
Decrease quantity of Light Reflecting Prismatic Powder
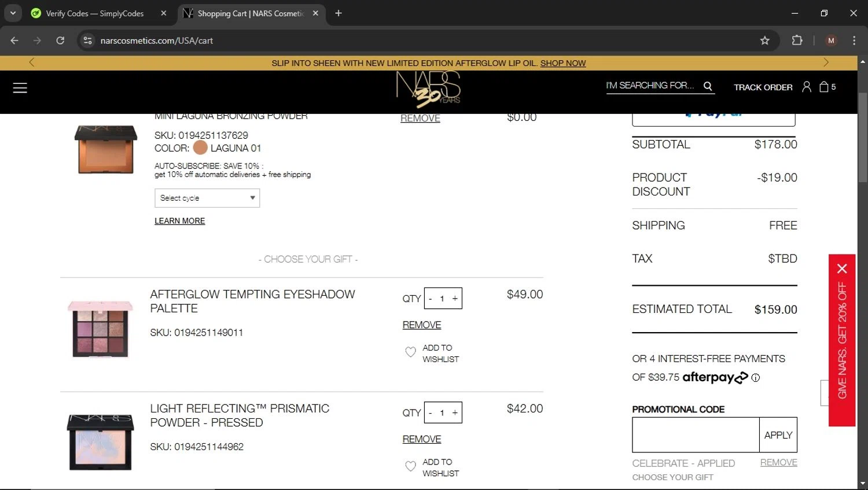(431, 412)
